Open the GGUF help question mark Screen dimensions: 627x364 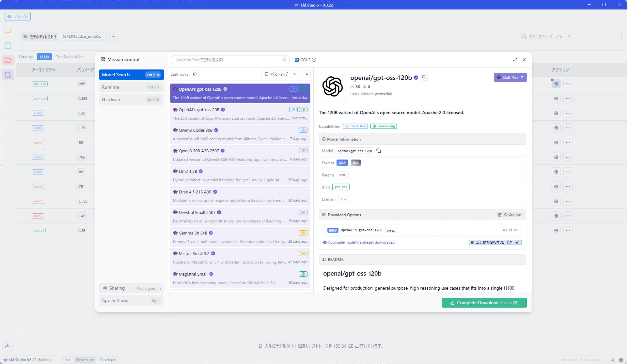pyautogui.click(x=314, y=60)
